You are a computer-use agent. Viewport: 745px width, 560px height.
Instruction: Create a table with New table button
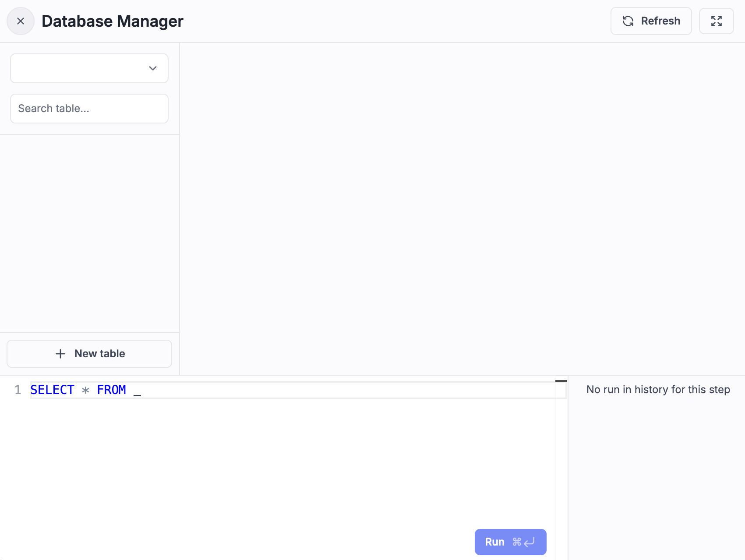(89, 353)
